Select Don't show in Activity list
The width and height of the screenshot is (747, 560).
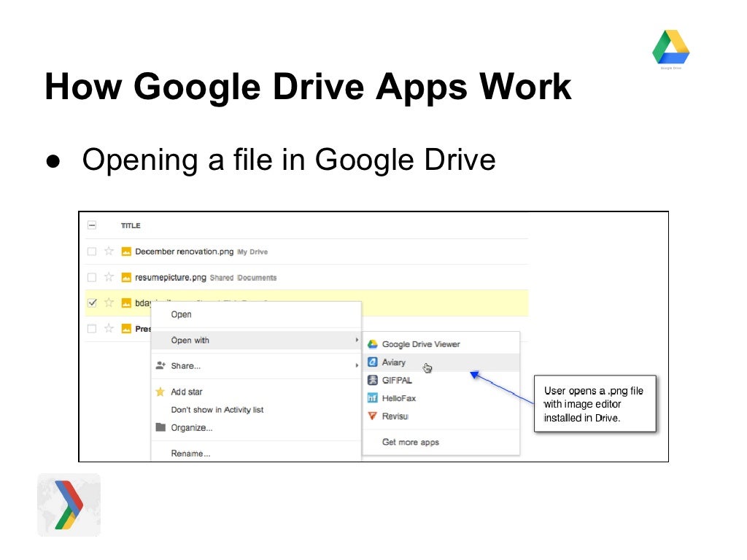(256, 410)
